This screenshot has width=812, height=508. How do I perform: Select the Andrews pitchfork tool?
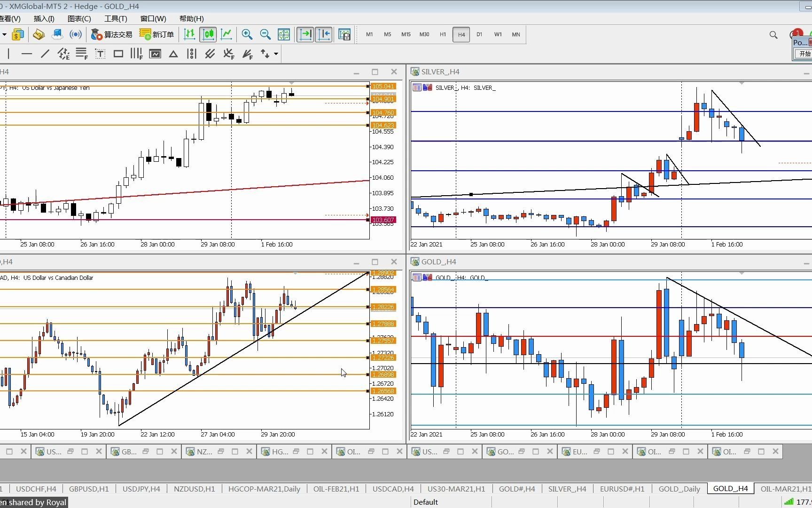210,54
